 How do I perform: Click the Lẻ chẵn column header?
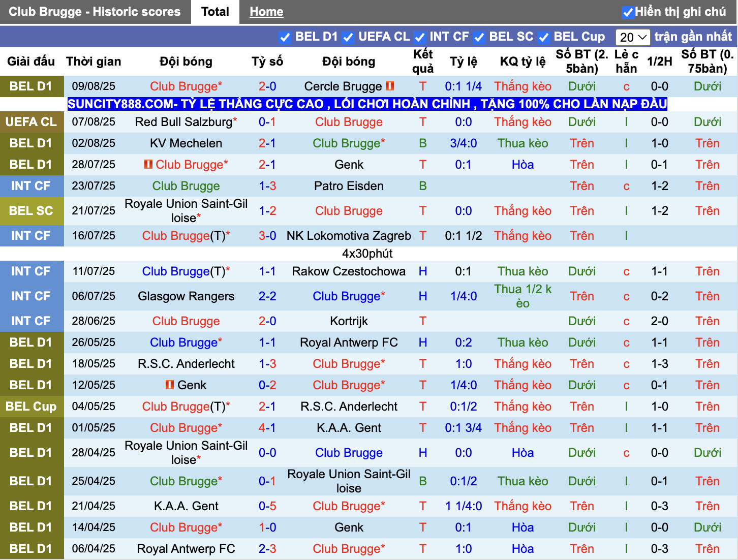tap(626, 61)
